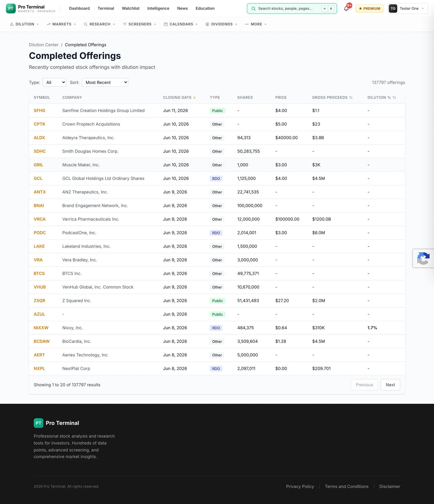Open ALDX symbol link
This screenshot has width=434, height=504.
coord(39,138)
